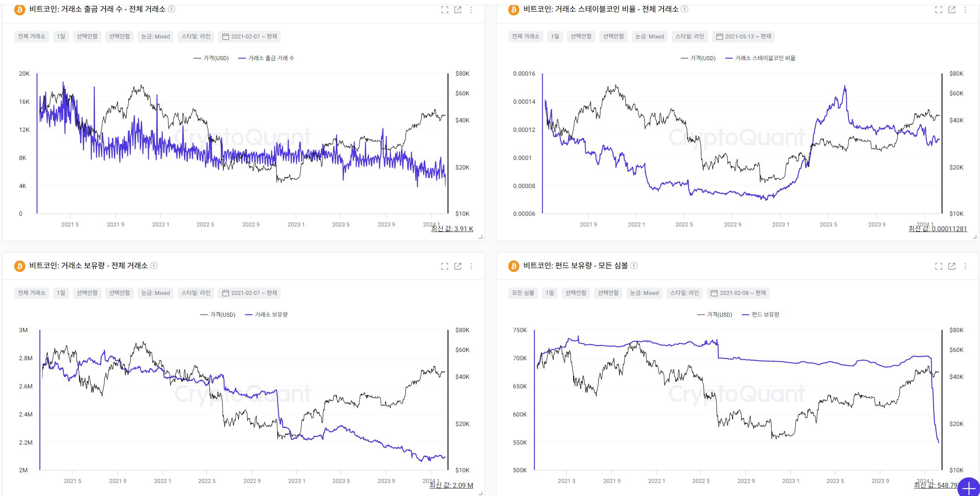Viewport: 980px width, 496px height.
Task: Click the blue plus floating button
Action: (969, 488)
